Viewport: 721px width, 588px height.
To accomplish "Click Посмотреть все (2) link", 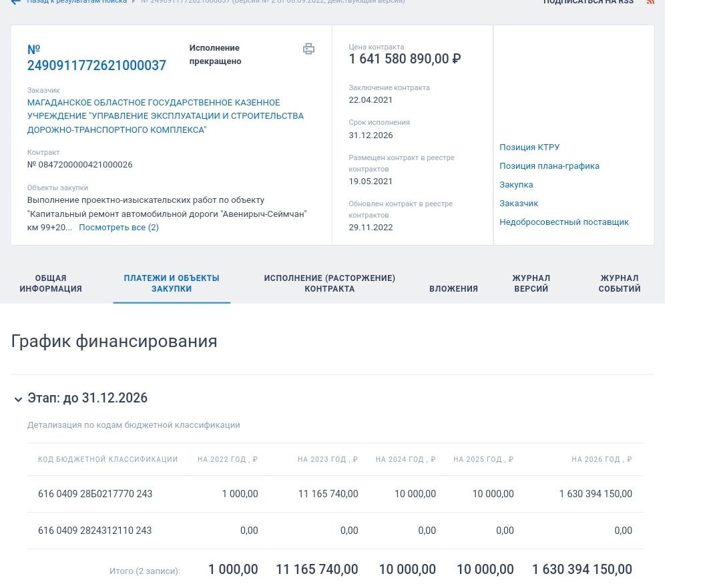I will point(119,227).
